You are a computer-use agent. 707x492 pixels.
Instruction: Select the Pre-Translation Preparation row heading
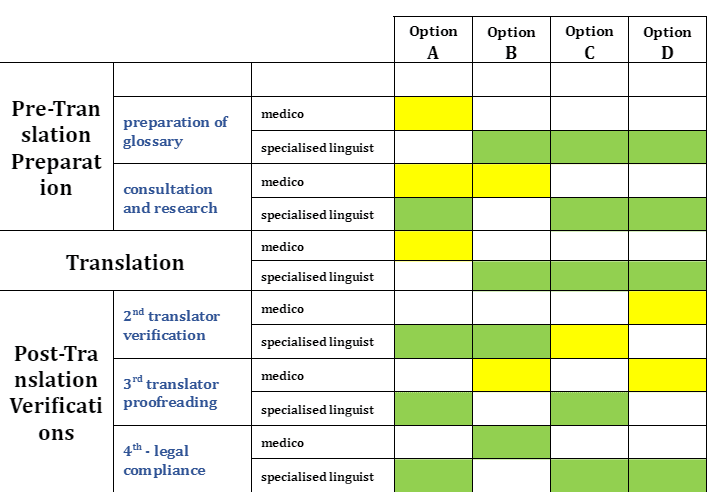pos(57,148)
